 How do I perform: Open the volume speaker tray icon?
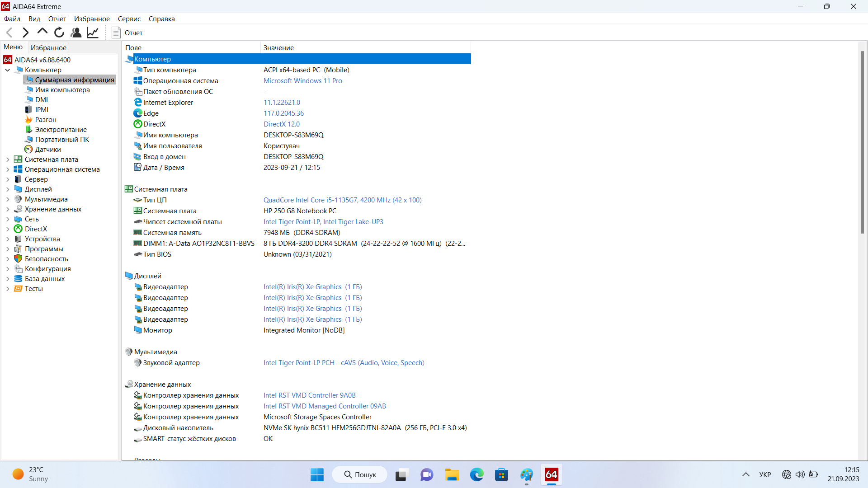800,474
